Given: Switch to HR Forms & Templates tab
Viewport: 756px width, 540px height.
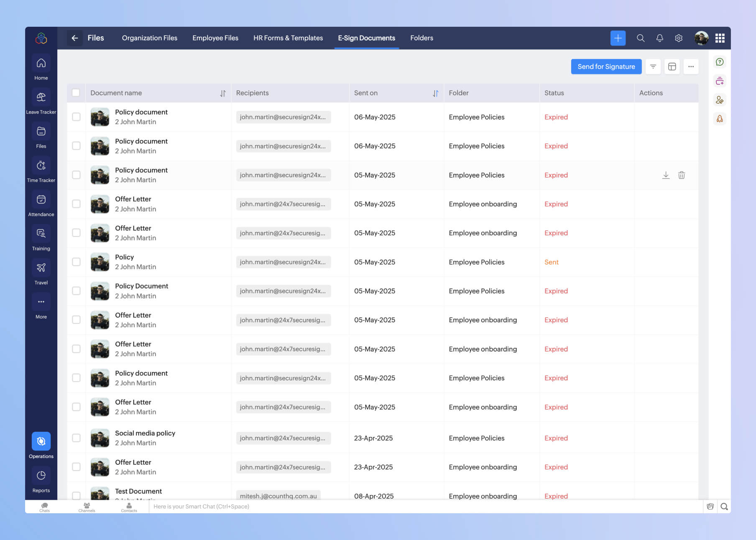Looking at the screenshot, I should [x=288, y=38].
